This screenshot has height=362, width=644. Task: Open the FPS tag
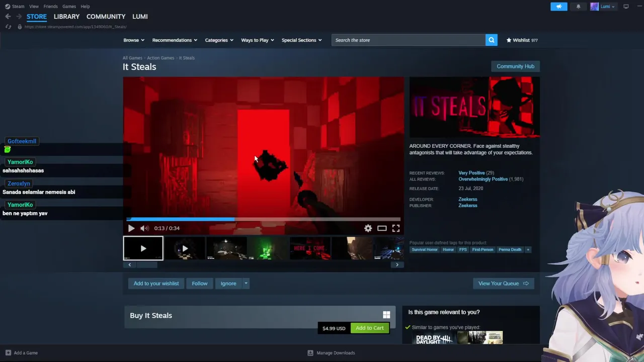click(x=463, y=249)
